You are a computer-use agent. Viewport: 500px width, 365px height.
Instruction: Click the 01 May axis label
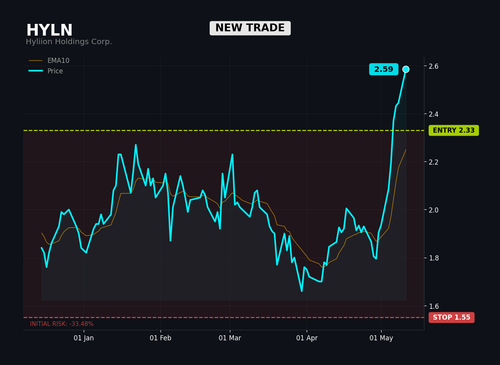[381, 338]
